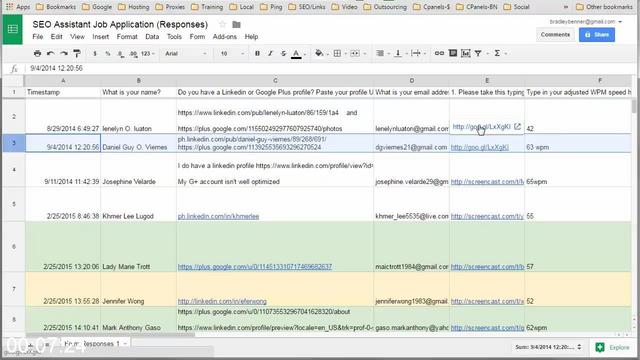640x360 pixels.
Task: Open the Format menu
Action: click(127, 37)
